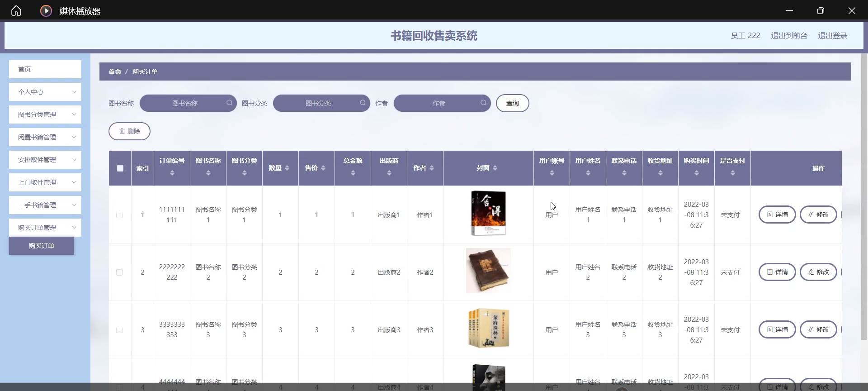Sort table by 订单编号 column arrows
Screen dimensions: 868x391
pyautogui.click(x=172, y=173)
